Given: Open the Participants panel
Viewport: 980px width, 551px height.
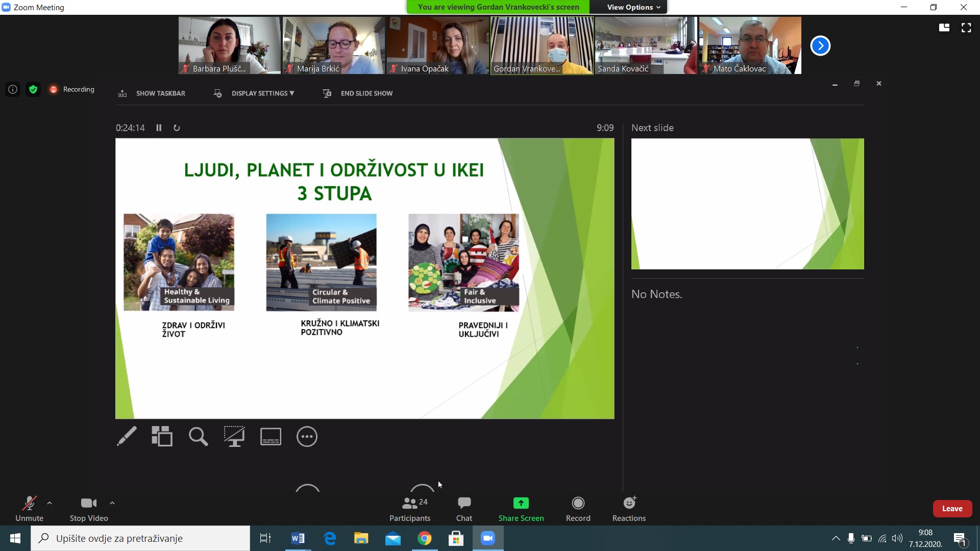Looking at the screenshot, I should tap(410, 509).
